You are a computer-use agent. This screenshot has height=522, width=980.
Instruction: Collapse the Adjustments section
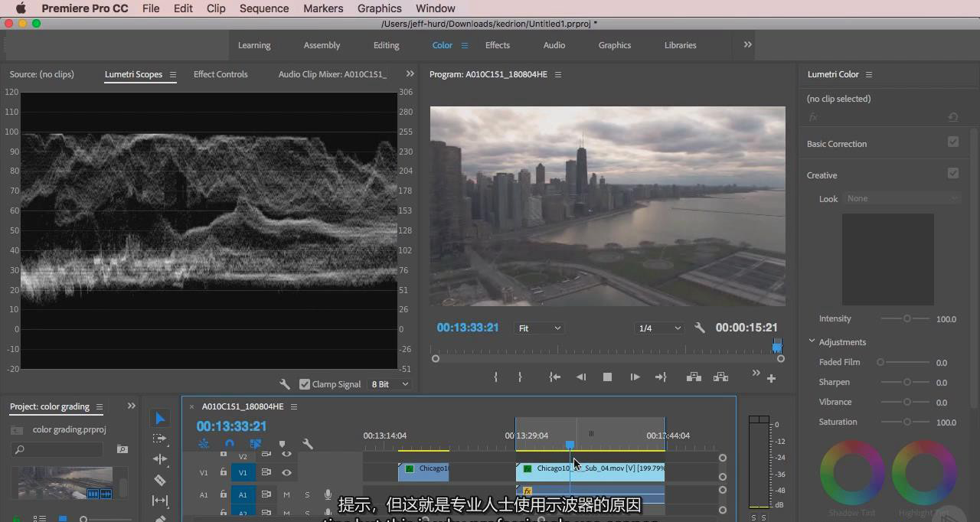812,341
